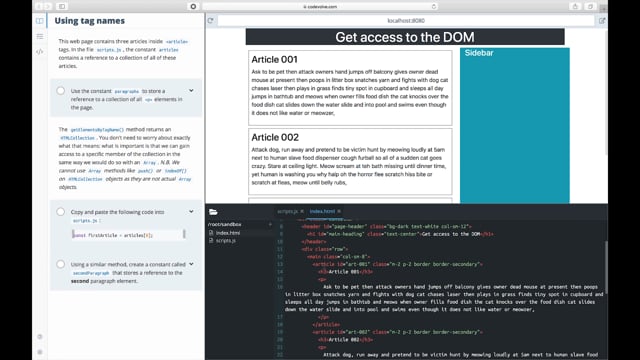Click the getElementsByTagName() code term
Image resolution: width=640 pixels, height=360 pixels.
pyautogui.click(x=97, y=130)
